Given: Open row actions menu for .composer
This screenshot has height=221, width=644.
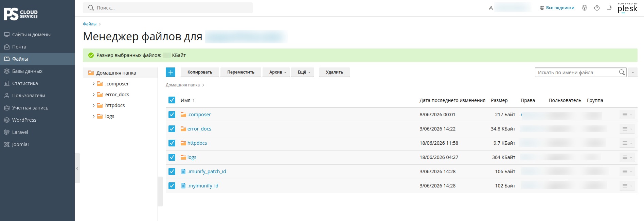Looking at the screenshot, I should (627, 115).
